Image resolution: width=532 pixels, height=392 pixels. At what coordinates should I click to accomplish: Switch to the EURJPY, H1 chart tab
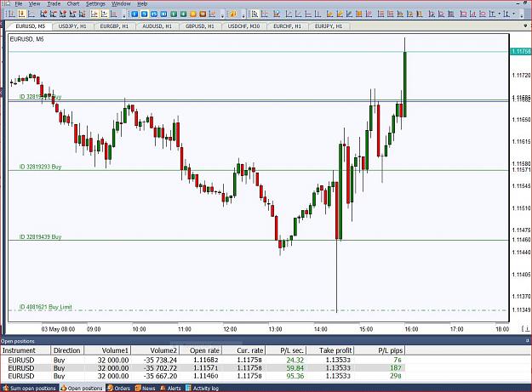click(x=329, y=26)
